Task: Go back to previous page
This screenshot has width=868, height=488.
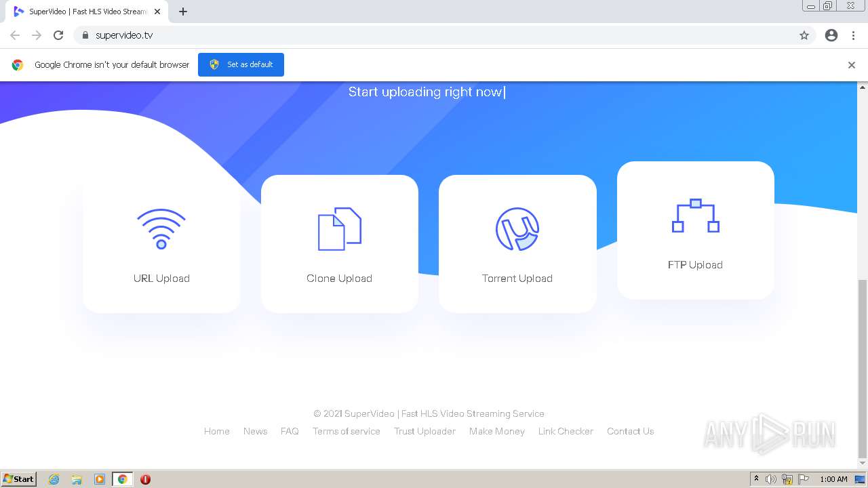Action: (15, 35)
